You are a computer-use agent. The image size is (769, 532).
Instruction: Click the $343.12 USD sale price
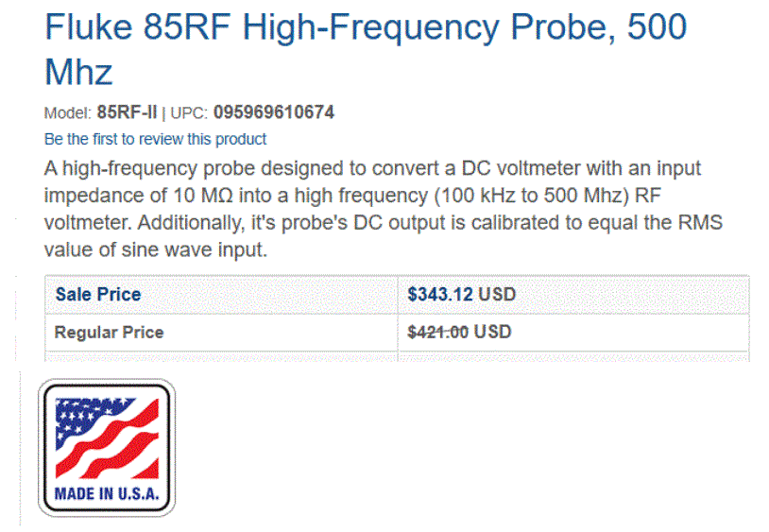pos(461,295)
